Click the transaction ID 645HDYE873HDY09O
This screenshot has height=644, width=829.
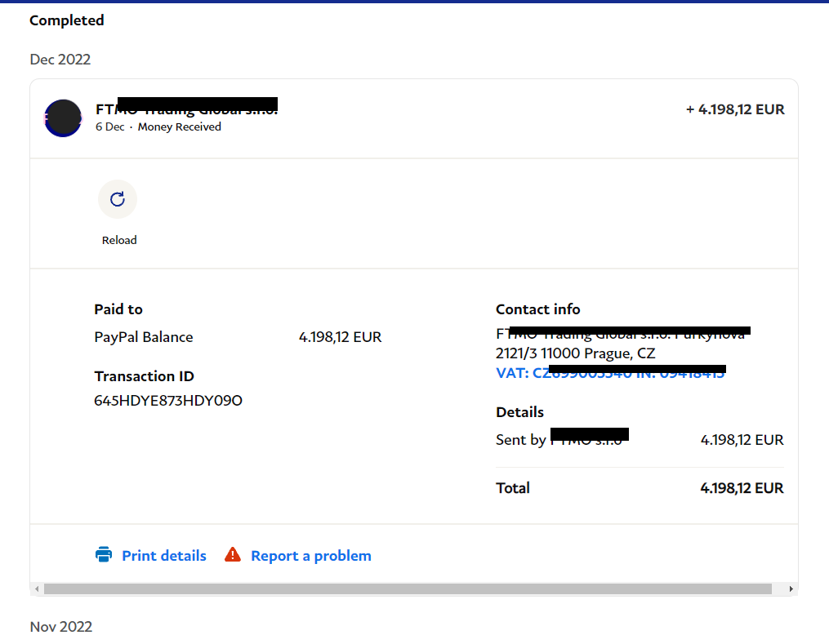168,401
